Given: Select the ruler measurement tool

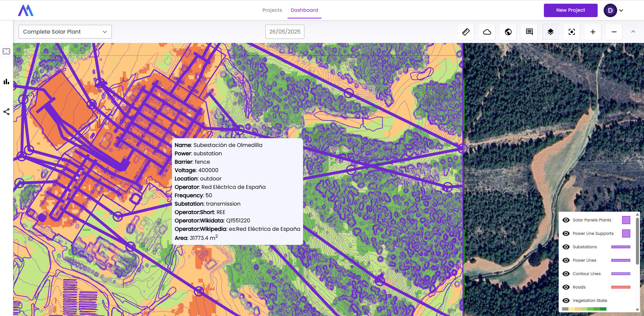Looking at the screenshot, I should (466, 32).
